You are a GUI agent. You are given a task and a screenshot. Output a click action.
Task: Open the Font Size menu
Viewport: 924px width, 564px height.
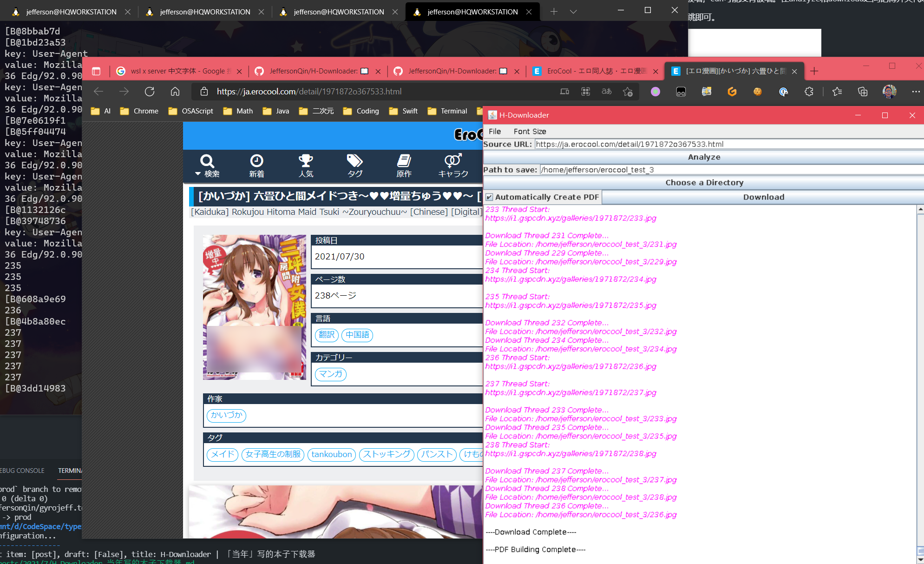(x=530, y=132)
